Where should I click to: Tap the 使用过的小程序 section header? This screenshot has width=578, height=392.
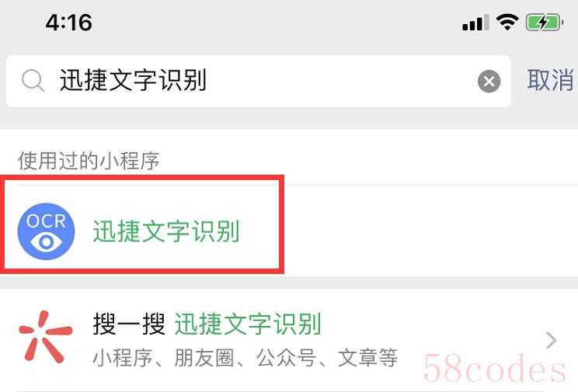[x=89, y=161]
